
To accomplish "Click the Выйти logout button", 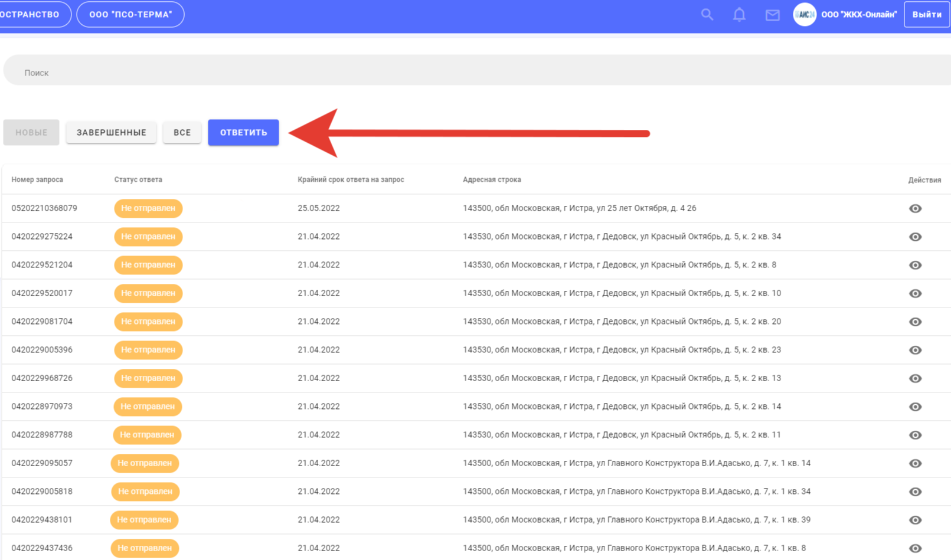I will pyautogui.click(x=927, y=15).
